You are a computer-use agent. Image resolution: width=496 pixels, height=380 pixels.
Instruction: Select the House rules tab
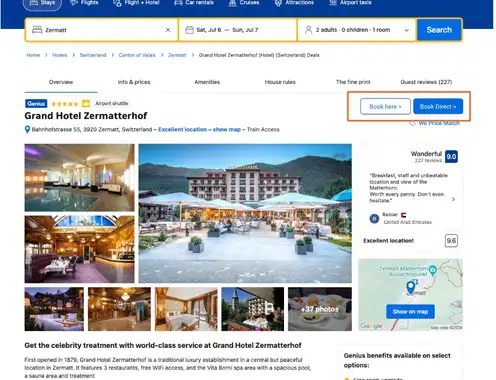pyautogui.click(x=280, y=82)
